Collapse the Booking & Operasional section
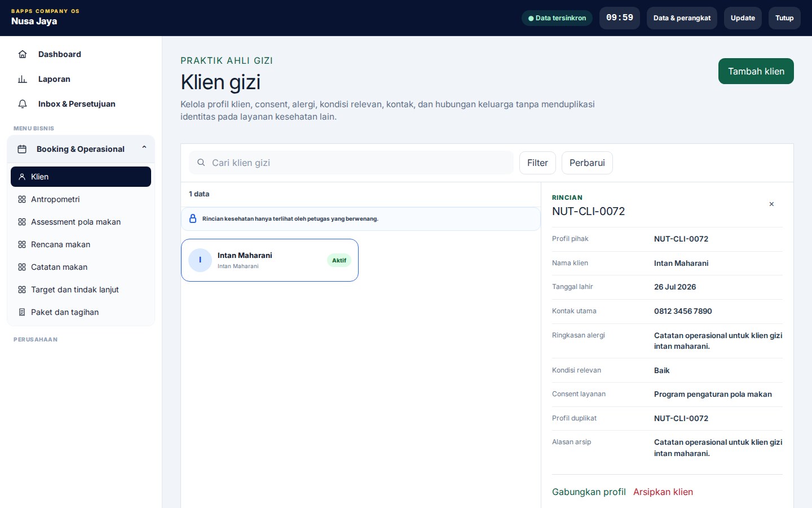The image size is (812, 508). (144, 148)
